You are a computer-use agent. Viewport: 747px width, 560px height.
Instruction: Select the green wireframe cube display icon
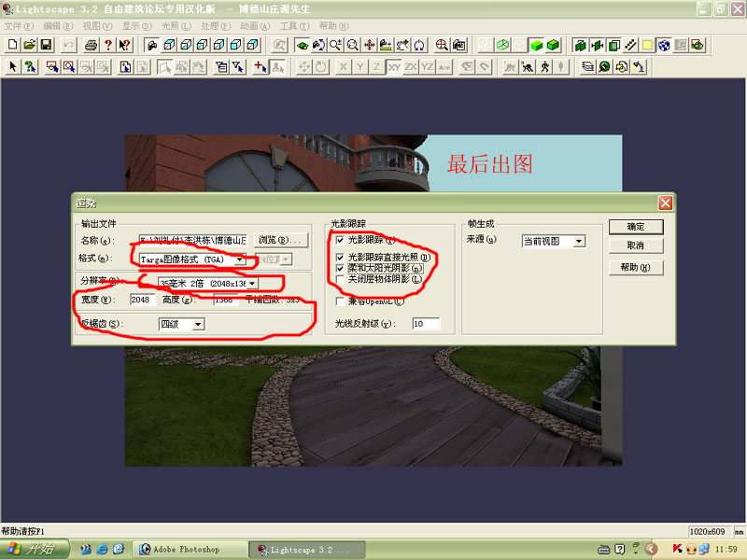(x=502, y=45)
